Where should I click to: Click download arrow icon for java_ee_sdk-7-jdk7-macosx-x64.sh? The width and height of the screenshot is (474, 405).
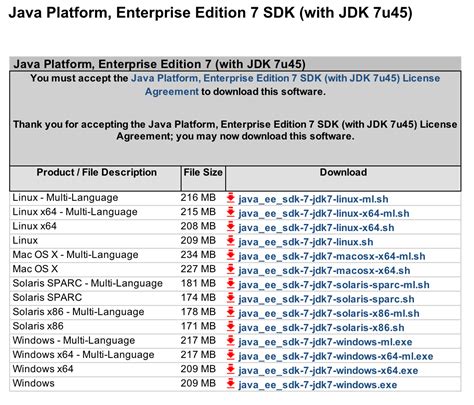231,269
